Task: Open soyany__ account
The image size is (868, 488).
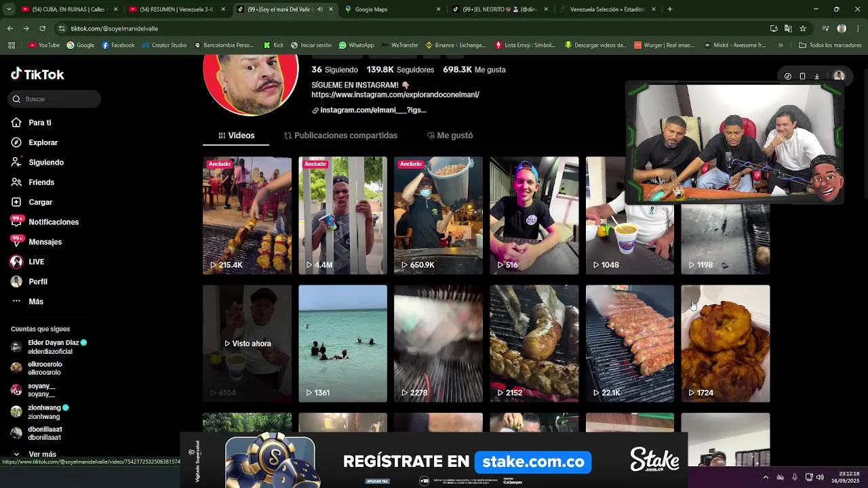Action: click(x=33, y=390)
